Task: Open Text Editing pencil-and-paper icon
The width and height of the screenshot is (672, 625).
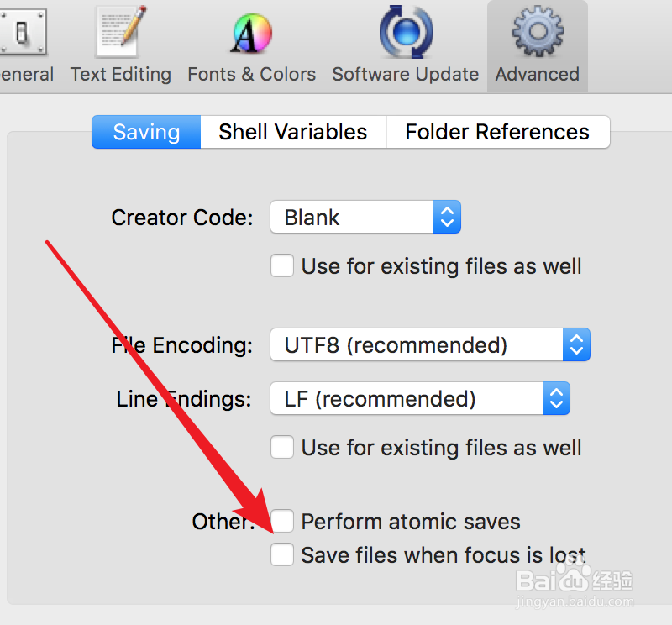Action: click(x=121, y=31)
